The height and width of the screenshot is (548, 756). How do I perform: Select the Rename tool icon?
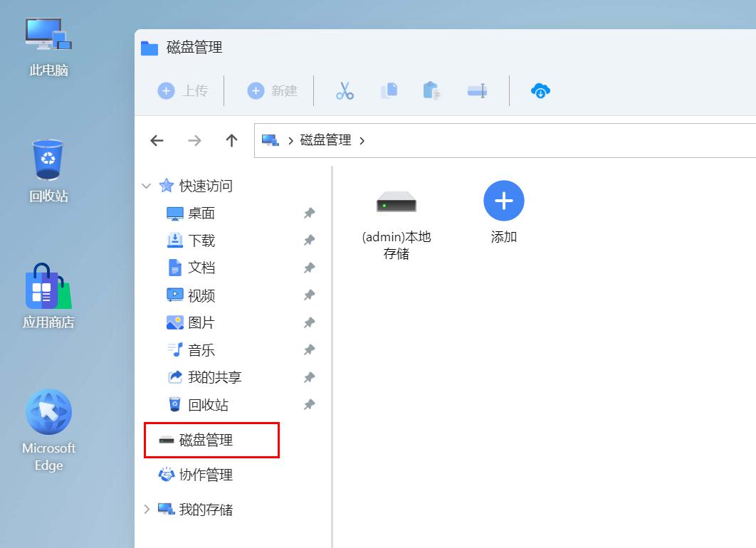(x=477, y=90)
